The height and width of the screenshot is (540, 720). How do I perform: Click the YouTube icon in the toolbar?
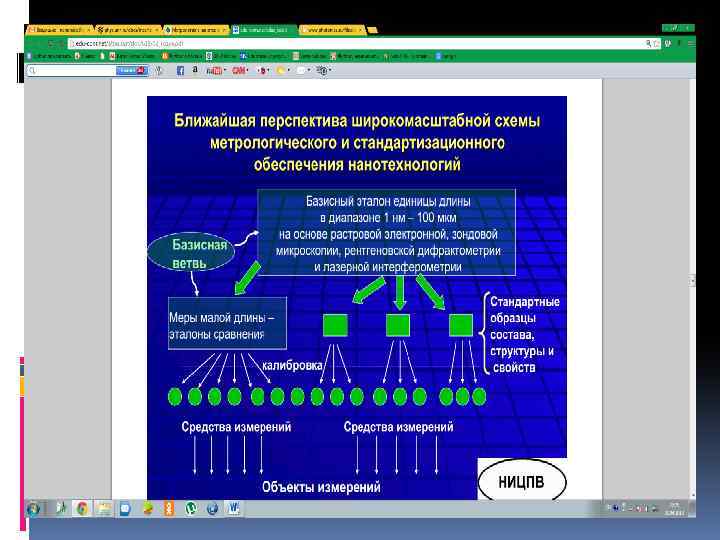(x=213, y=71)
